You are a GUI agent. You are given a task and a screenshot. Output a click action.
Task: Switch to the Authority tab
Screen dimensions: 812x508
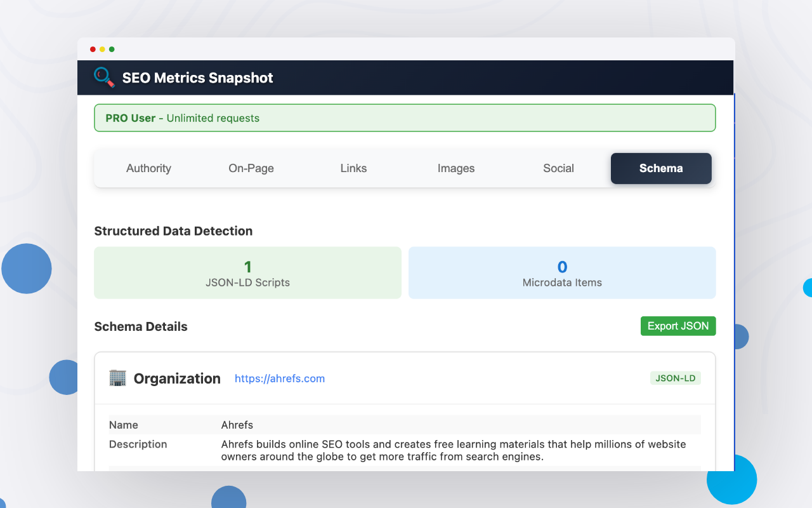[x=148, y=168]
